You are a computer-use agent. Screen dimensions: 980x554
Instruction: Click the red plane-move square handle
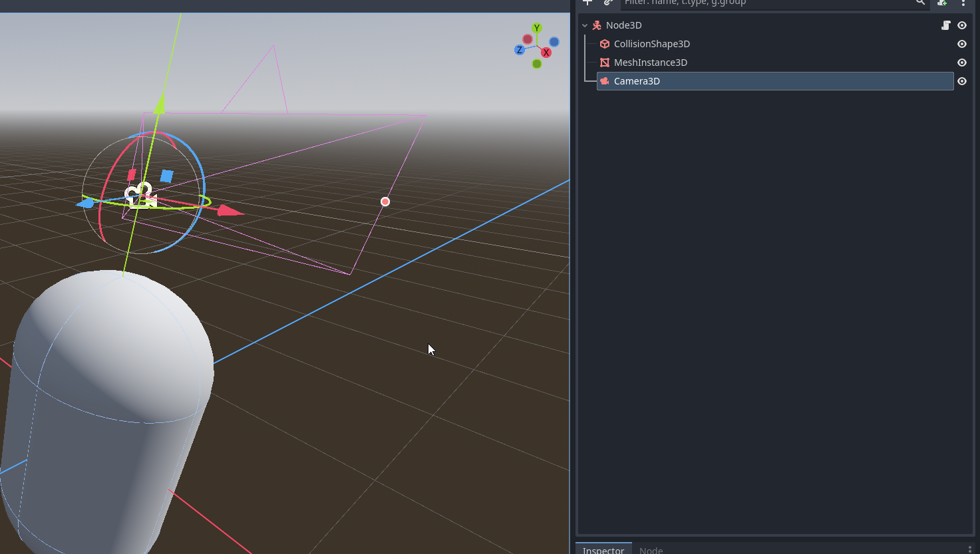(x=132, y=175)
